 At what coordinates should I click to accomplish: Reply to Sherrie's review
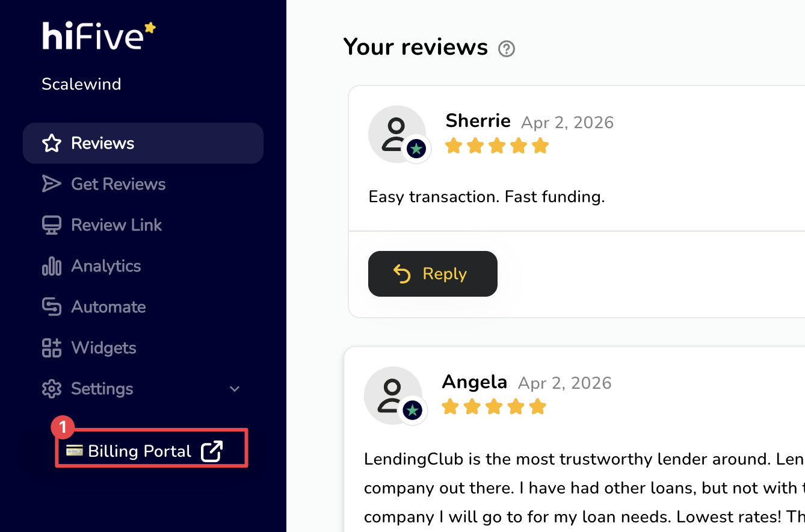[x=433, y=274]
